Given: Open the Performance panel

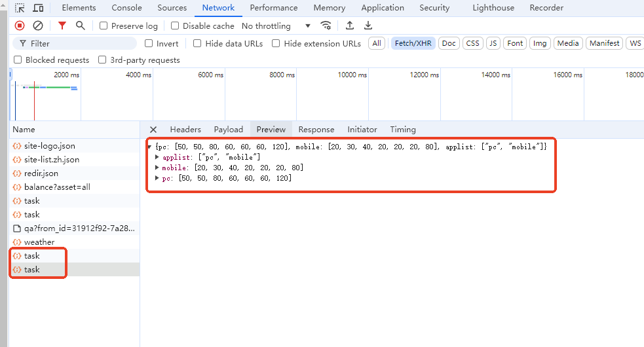Looking at the screenshot, I should 274,8.
